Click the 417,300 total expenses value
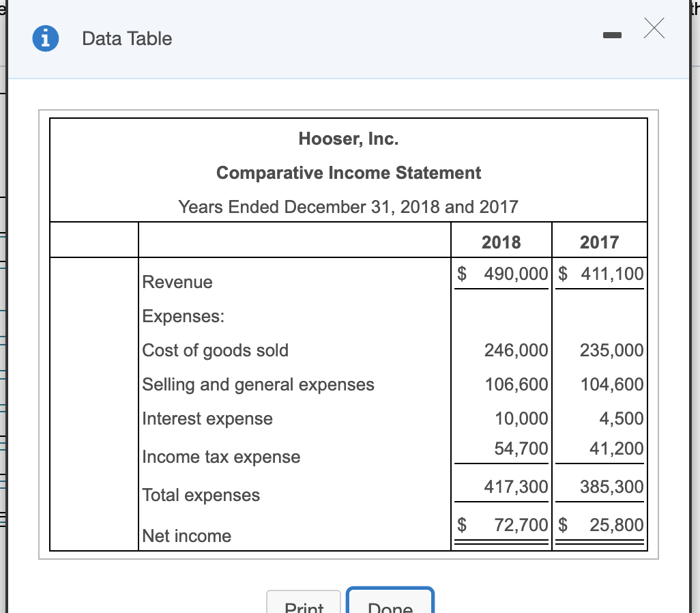 click(x=516, y=487)
